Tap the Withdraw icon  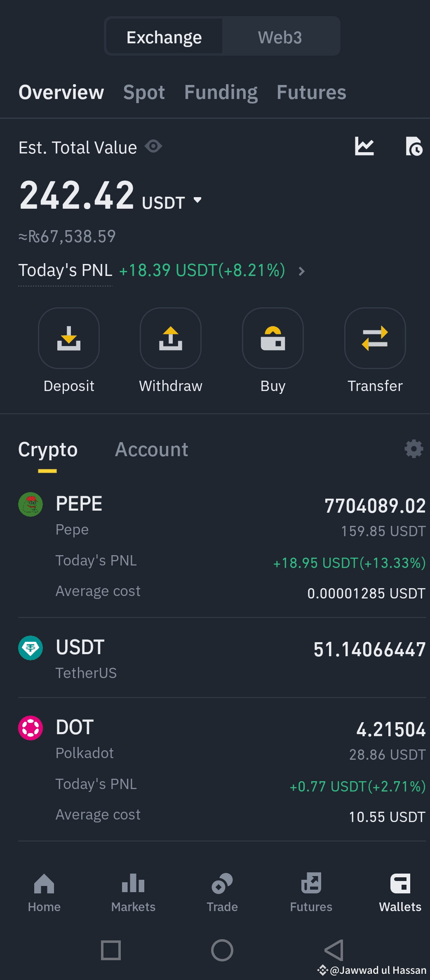coord(171,338)
